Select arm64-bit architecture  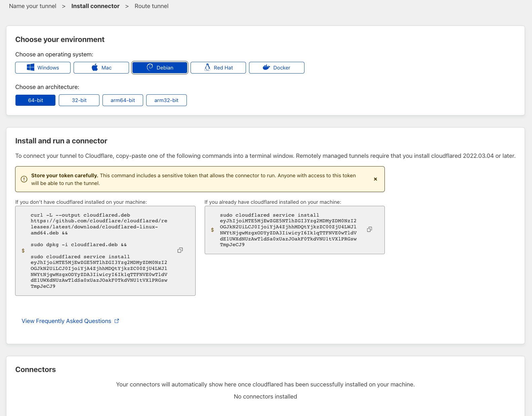[x=123, y=100]
